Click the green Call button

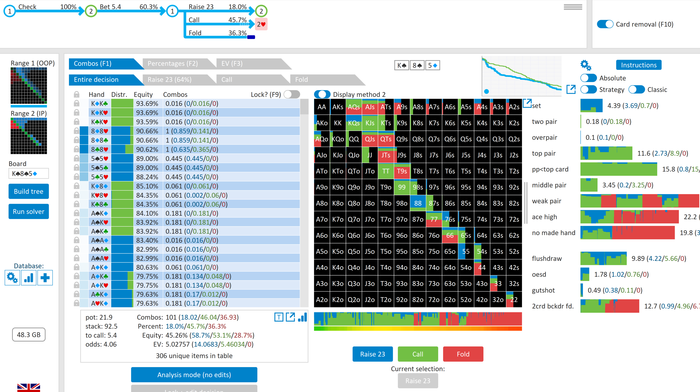pos(417,354)
